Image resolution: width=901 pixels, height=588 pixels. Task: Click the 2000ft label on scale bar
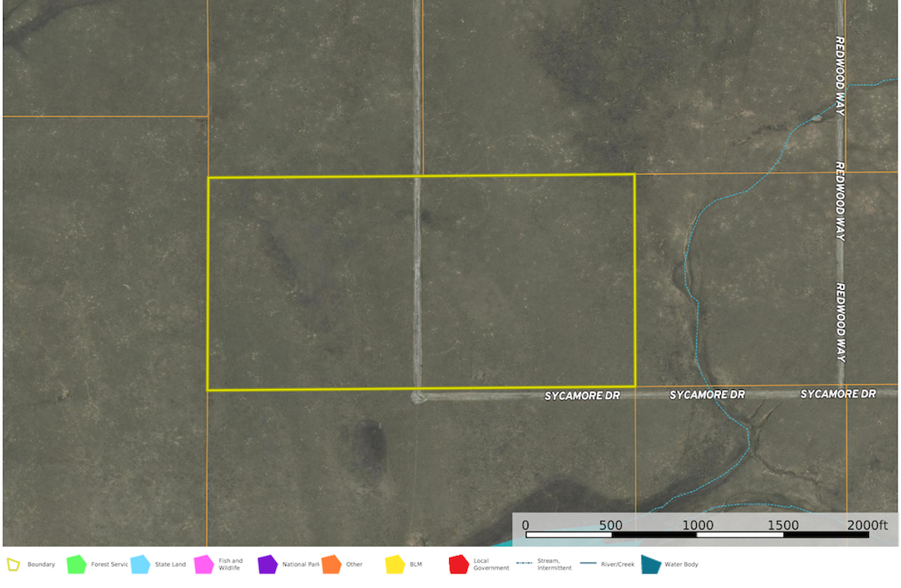point(871,526)
